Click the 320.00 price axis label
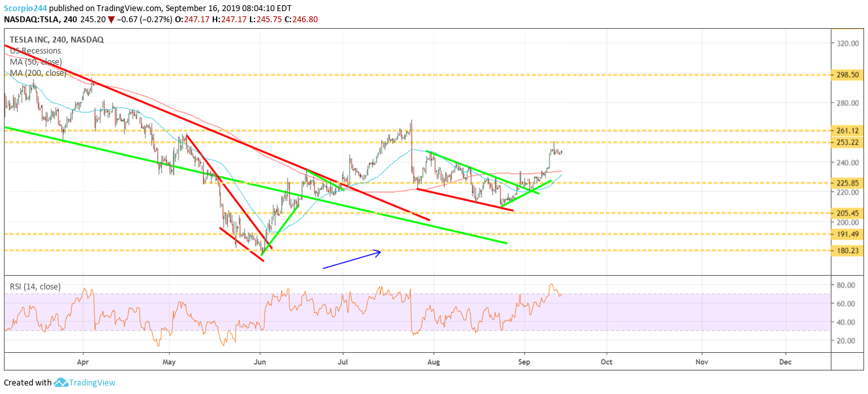868x394 pixels. tap(847, 43)
